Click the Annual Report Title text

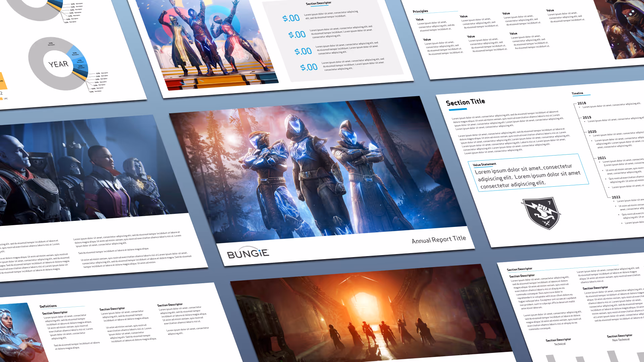coord(439,240)
